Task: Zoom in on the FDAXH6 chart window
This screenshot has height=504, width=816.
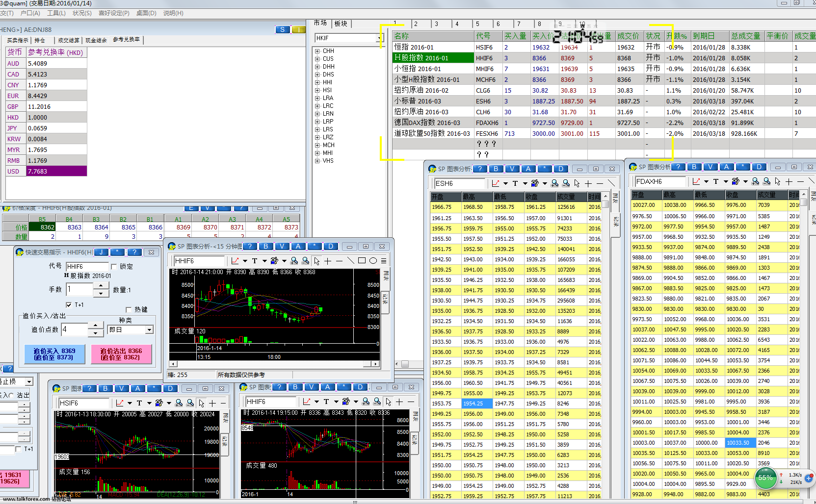Action: click(x=755, y=181)
